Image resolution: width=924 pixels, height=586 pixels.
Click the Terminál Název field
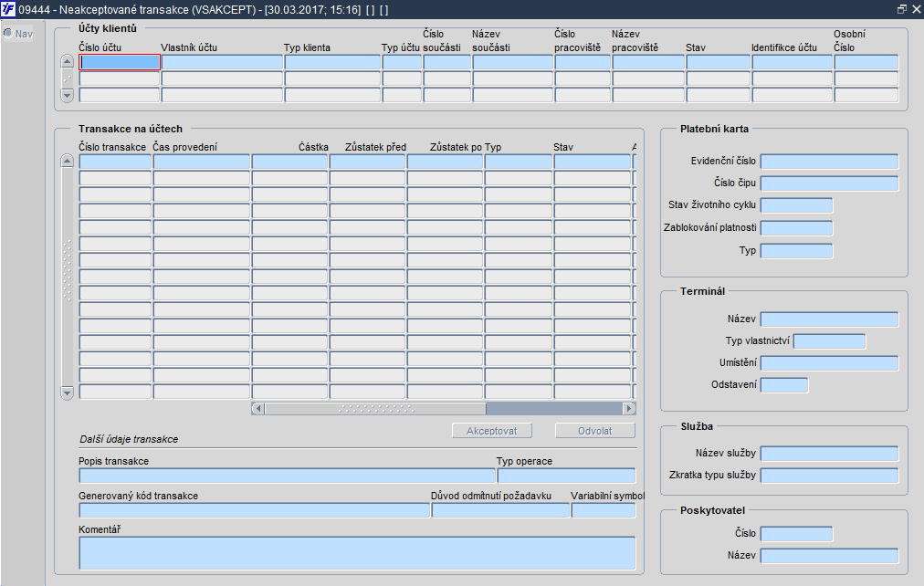pyautogui.click(x=829, y=319)
